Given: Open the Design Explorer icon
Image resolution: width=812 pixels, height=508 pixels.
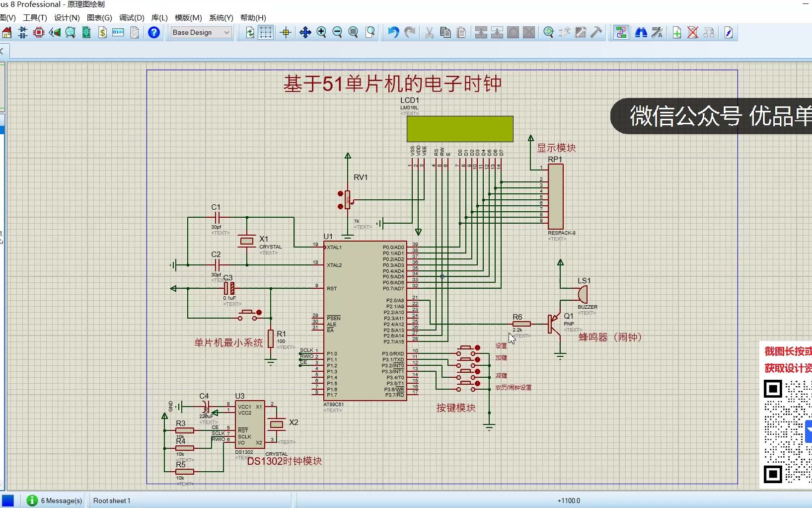Looking at the screenshot, I should 86,33.
